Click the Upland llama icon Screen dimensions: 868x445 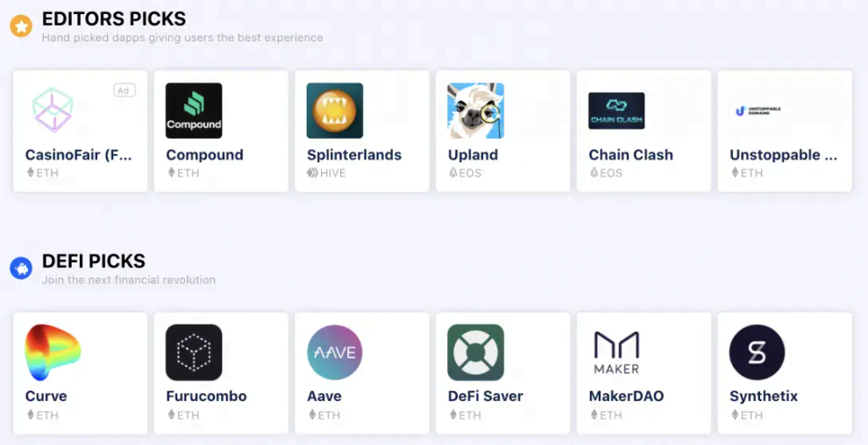[475, 111]
